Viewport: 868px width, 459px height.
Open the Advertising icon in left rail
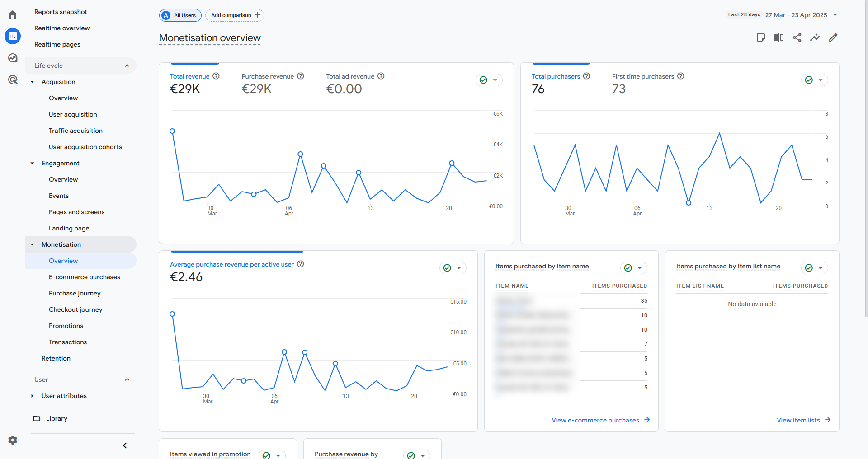tap(13, 80)
